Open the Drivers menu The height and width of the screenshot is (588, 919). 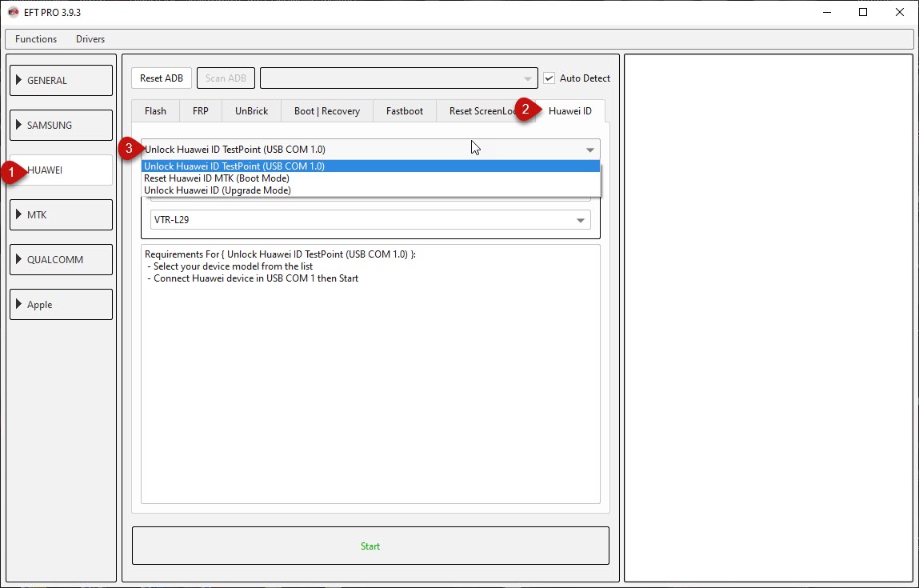pos(90,39)
